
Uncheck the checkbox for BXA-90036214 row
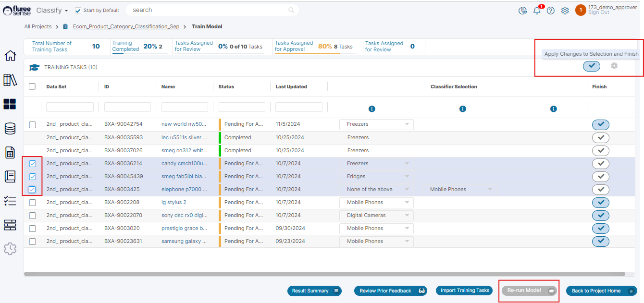(x=32, y=164)
